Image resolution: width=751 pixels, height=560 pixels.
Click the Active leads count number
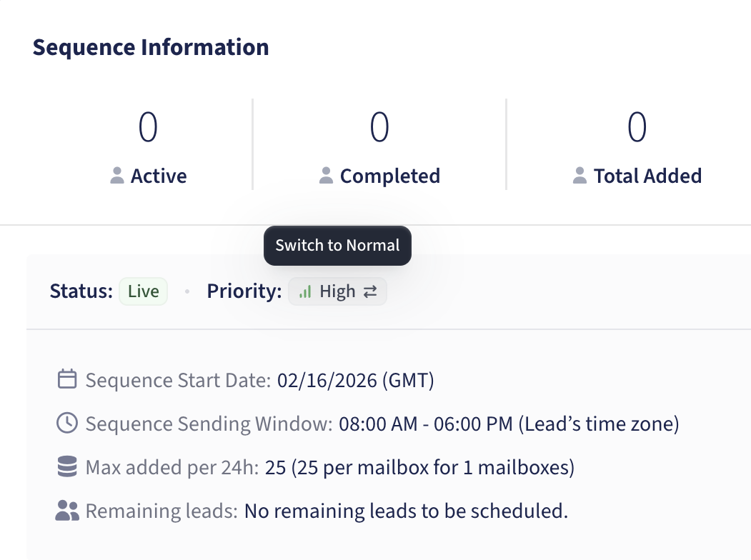(x=148, y=127)
